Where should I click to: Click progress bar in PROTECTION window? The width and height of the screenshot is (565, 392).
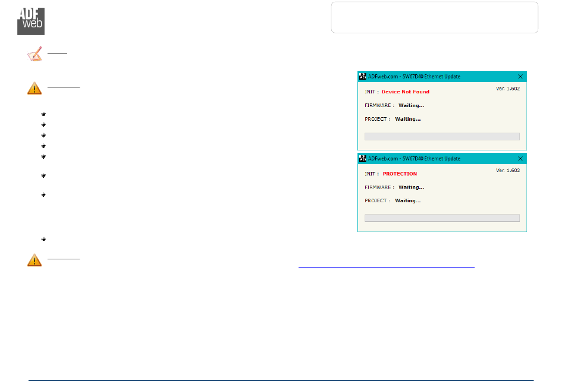[x=442, y=218]
